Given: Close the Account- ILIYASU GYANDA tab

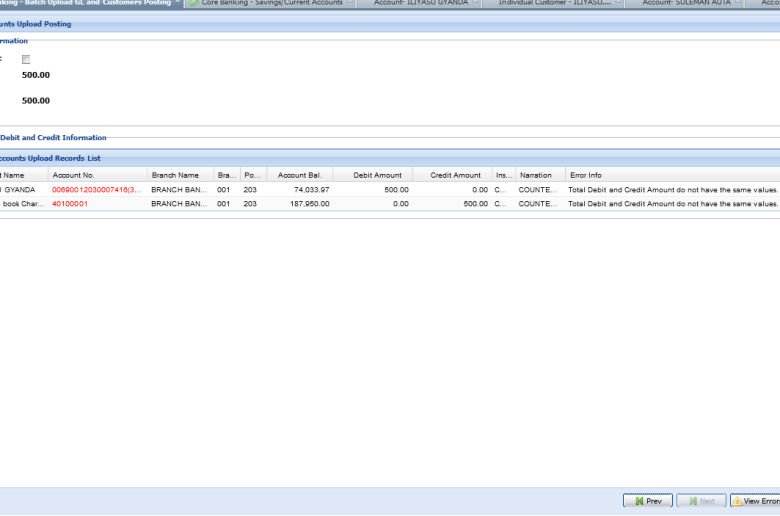Looking at the screenshot, I should [x=476, y=3].
